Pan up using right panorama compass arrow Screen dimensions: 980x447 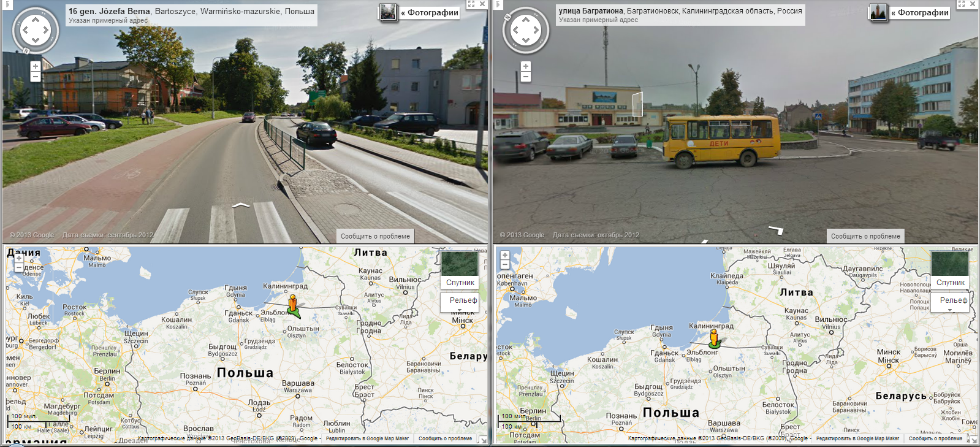coord(525,19)
